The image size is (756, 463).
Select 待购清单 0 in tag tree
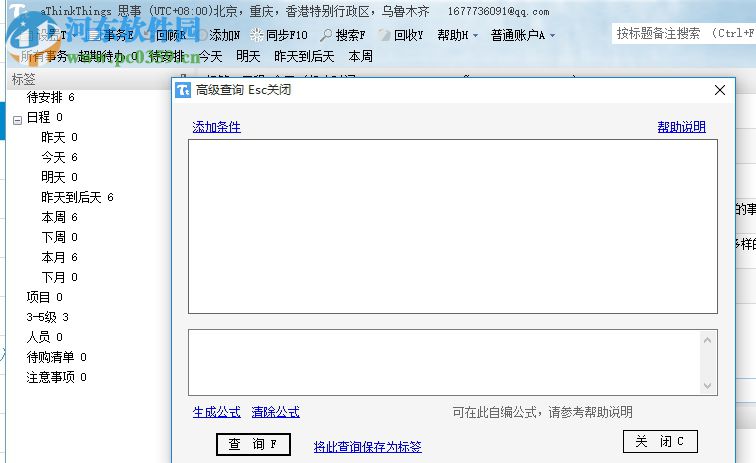click(x=56, y=357)
